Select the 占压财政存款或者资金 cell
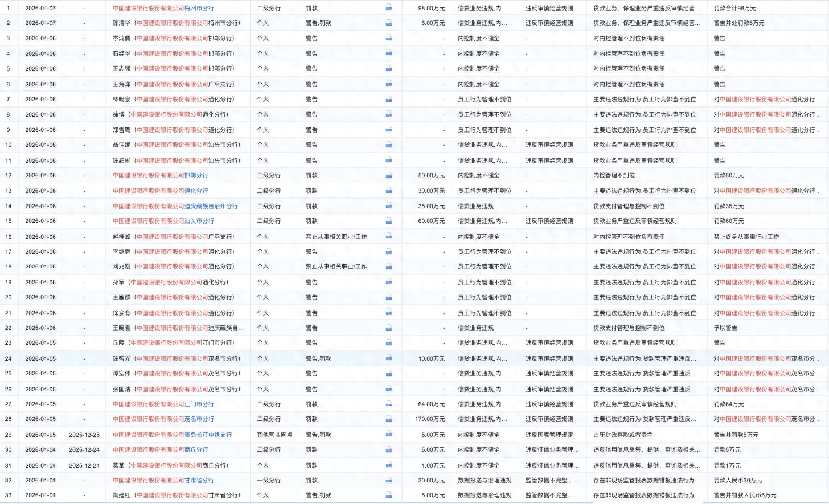Screen dimensions: 829x504 coord(623,435)
